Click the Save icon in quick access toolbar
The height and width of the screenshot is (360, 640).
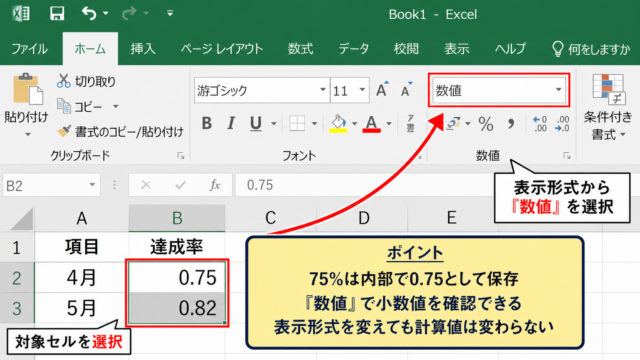tap(57, 13)
